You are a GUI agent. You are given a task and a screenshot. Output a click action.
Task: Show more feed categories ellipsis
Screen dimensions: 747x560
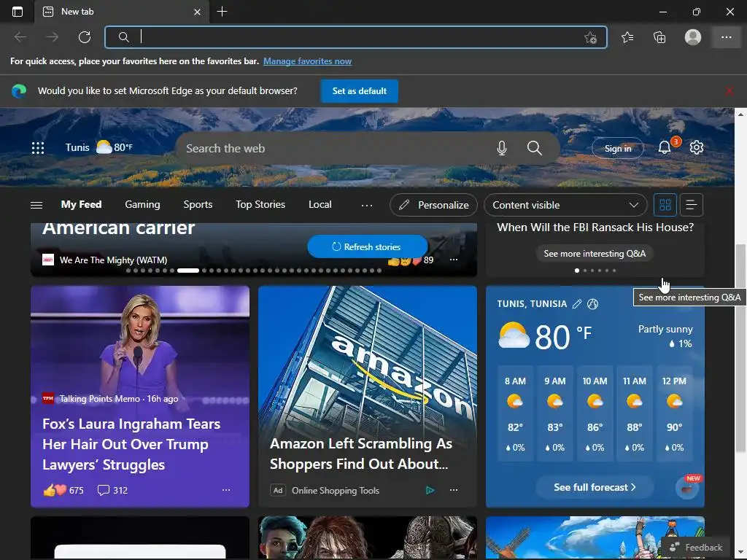click(367, 205)
